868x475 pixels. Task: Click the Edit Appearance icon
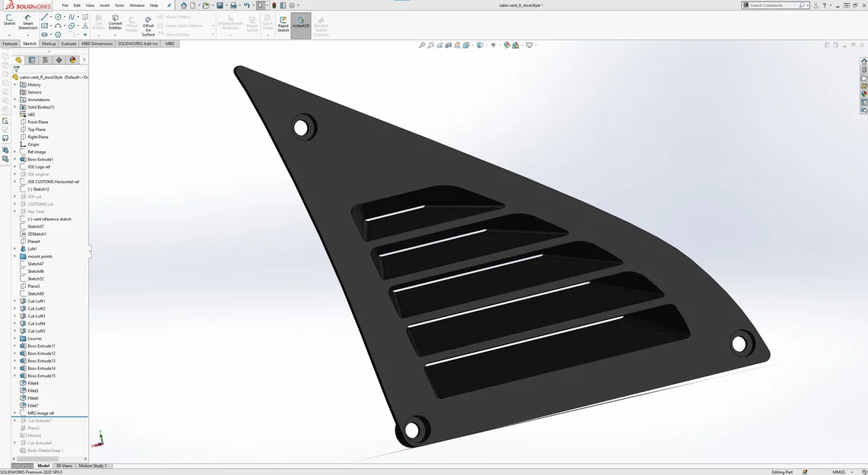coord(506,45)
